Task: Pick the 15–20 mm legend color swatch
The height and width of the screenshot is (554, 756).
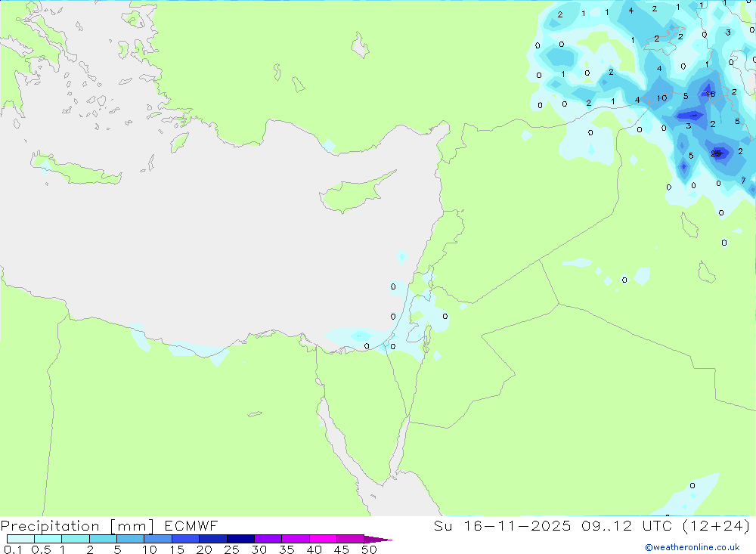Action: click(186, 539)
